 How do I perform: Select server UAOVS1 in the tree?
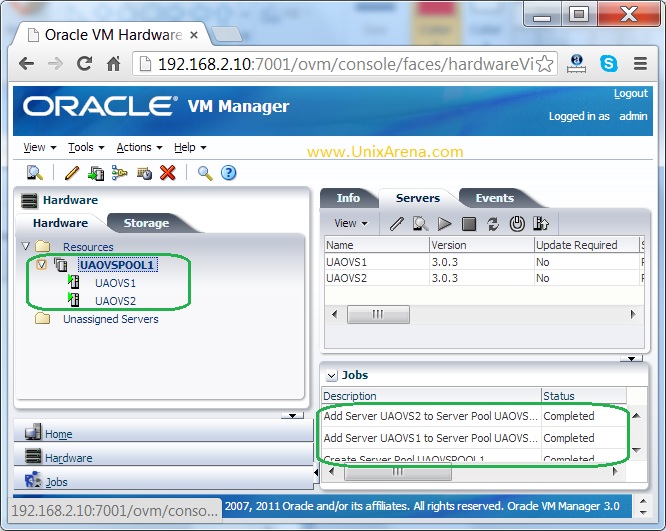tap(115, 283)
